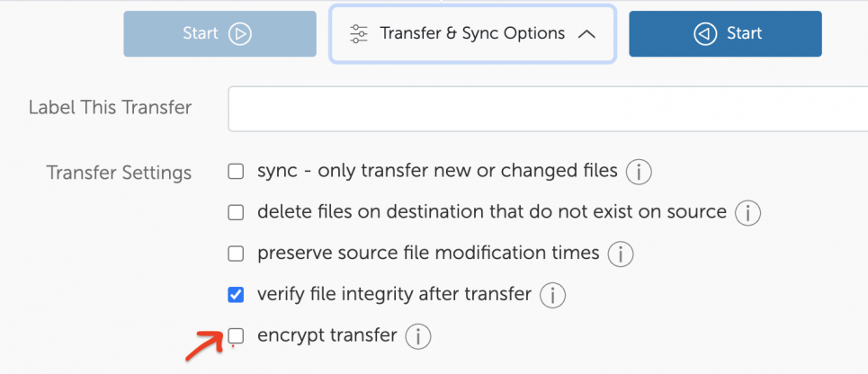This screenshot has height=374, width=868.
Task: Open info about preserving modification times
Action: pos(620,254)
